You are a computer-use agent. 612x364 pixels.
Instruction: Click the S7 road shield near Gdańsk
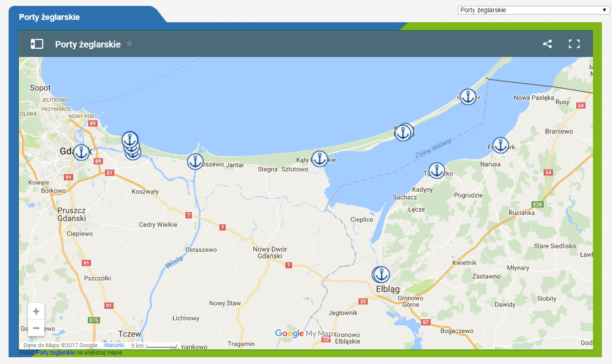[109, 173]
